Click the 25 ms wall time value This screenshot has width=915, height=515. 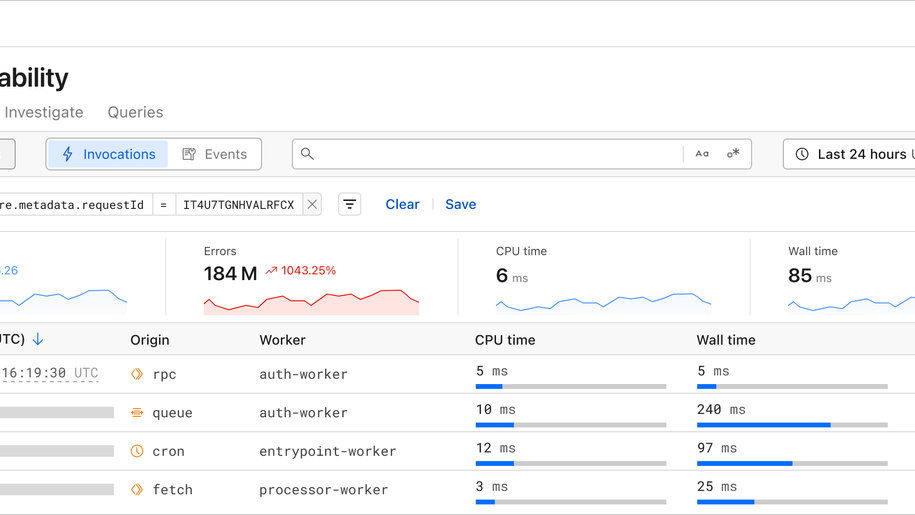717,486
